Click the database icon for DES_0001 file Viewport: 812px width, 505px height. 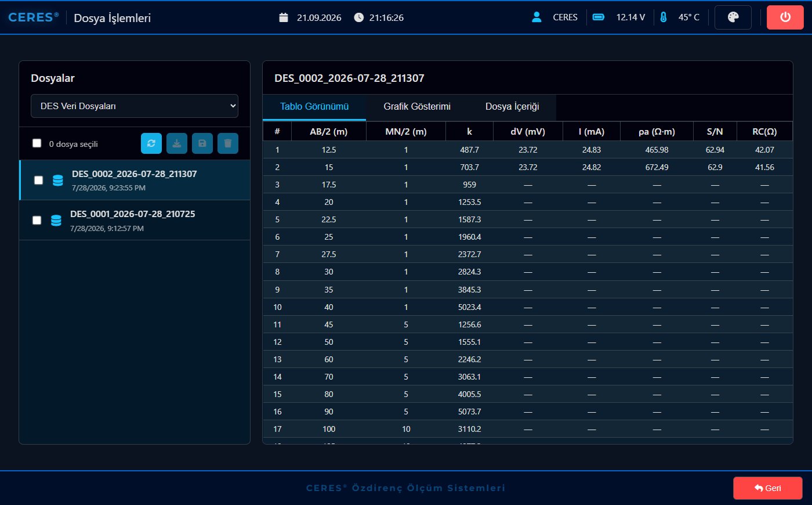click(56, 221)
